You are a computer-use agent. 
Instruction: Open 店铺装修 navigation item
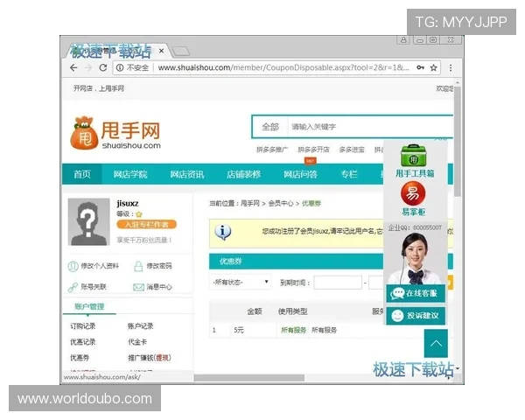(x=244, y=174)
